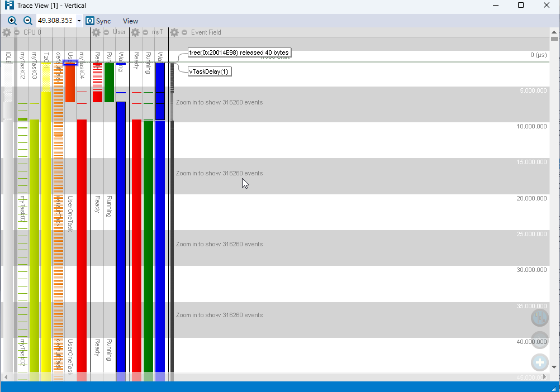Open the View menu
The image size is (560, 392).
(130, 21)
